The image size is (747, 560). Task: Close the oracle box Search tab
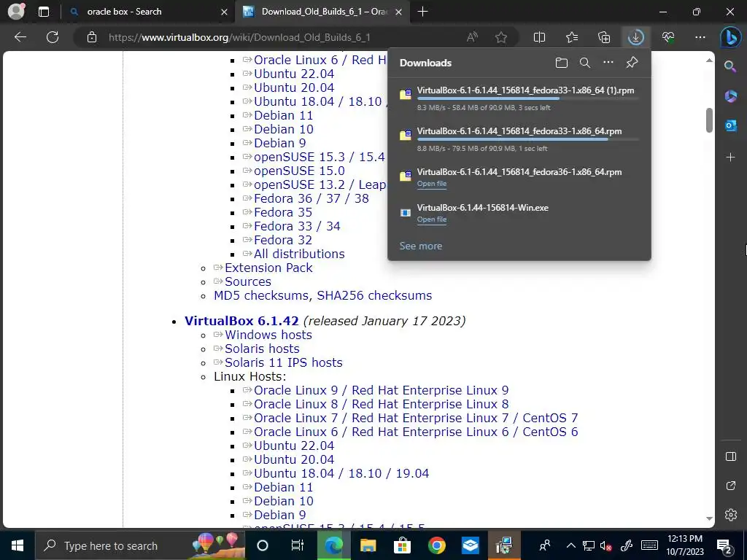[x=224, y=12]
